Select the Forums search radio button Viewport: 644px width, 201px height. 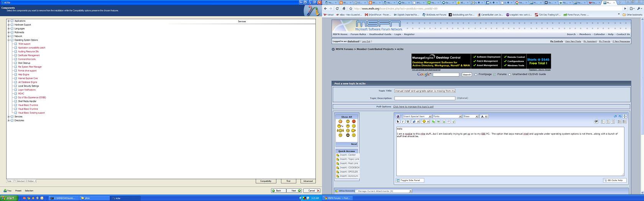coord(495,74)
